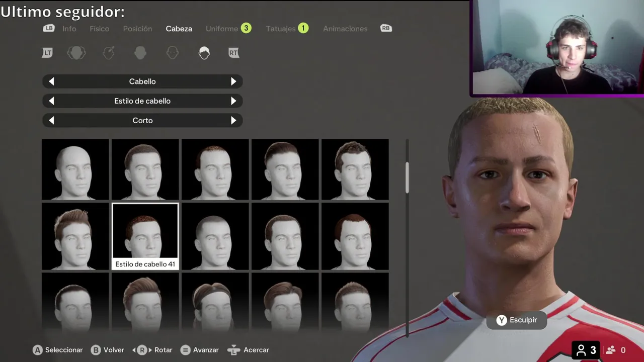
Task: Switch to the Info tab
Action: coord(69,29)
